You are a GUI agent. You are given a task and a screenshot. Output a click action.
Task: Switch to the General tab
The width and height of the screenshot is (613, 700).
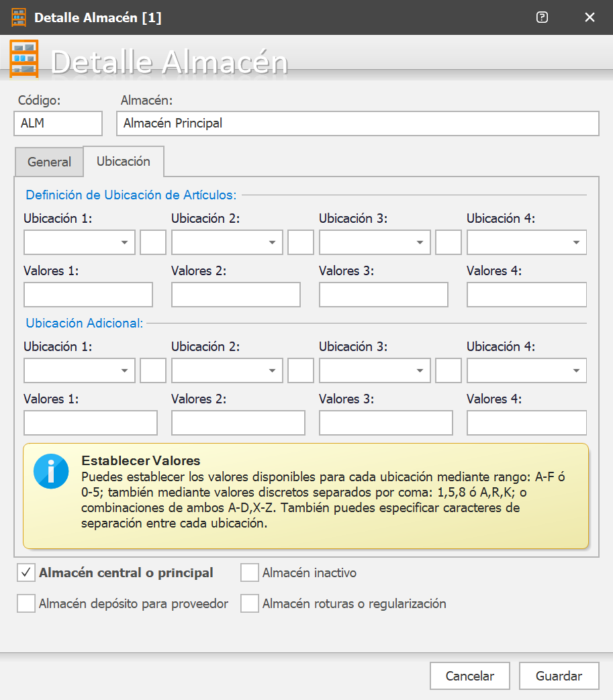tap(49, 162)
